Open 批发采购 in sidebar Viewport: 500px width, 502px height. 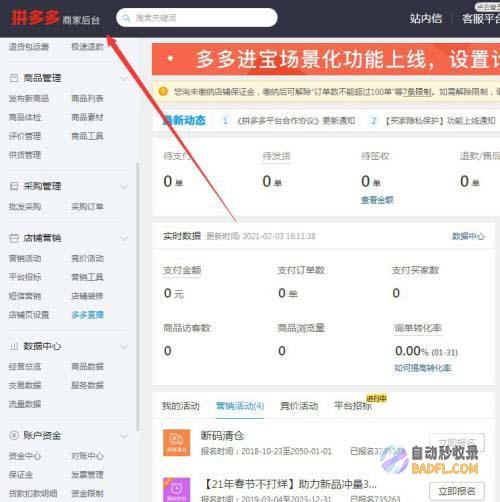pos(25,206)
